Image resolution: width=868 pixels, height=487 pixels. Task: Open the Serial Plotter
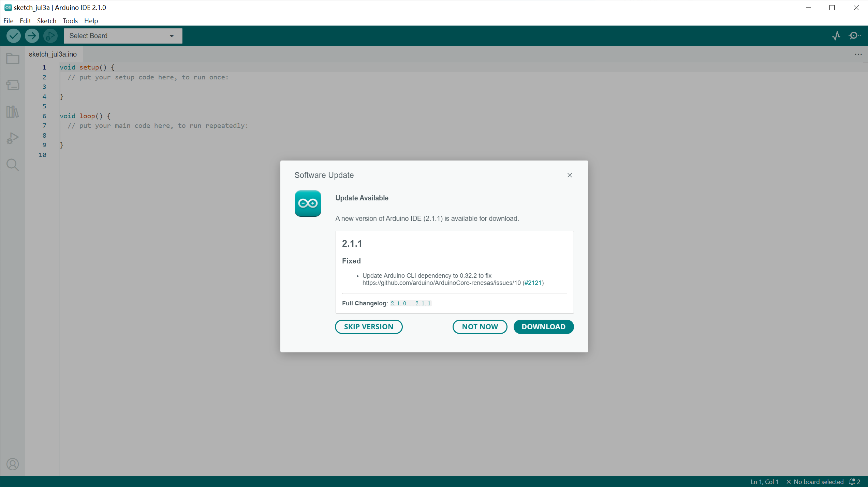836,36
